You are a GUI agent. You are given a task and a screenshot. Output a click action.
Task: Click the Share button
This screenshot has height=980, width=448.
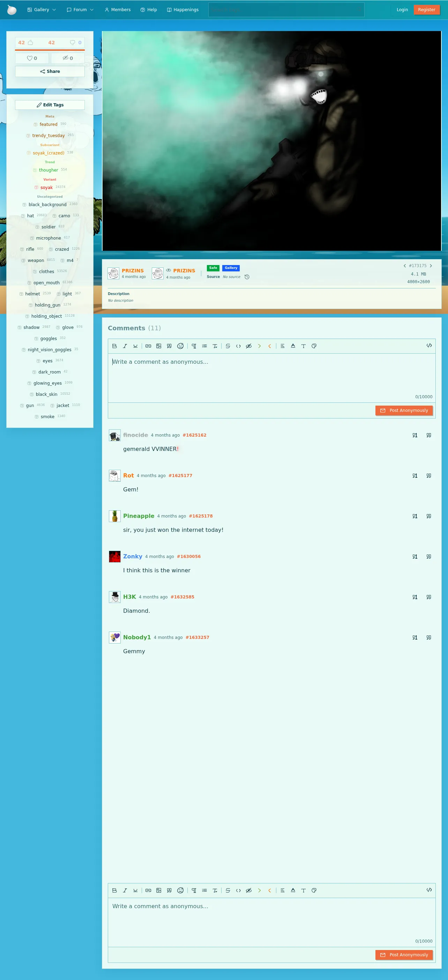click(50, 71)
